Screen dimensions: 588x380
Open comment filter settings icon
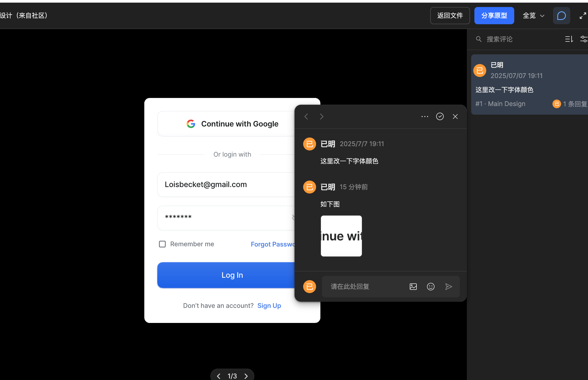[x=583, y=39]
